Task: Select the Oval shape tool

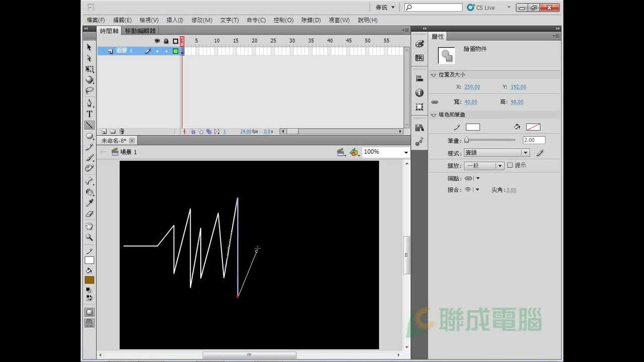Action: (89, 136)
